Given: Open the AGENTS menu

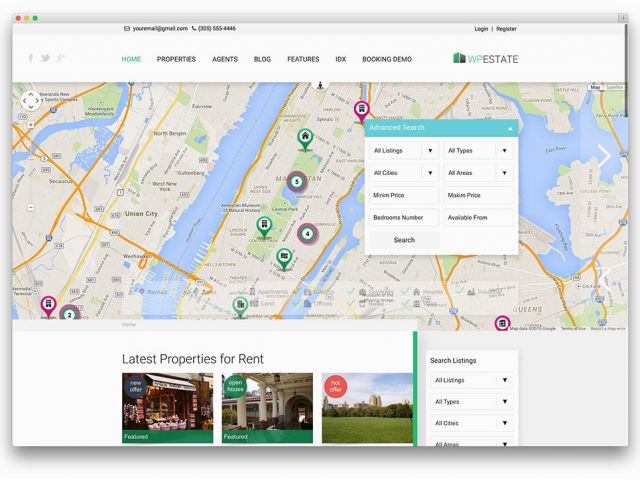Looking at the screenshot, I should (x=225, y=59).
